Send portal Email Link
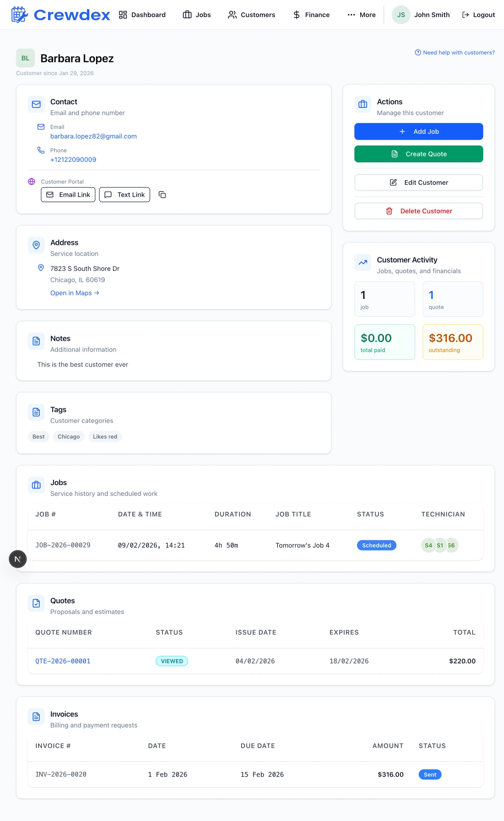The image size is (504, 821). coord(68,194)
